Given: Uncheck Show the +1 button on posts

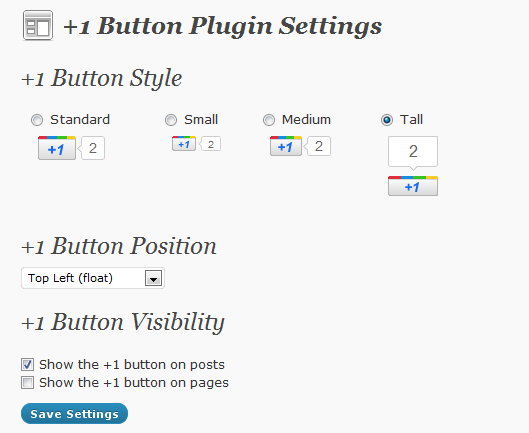Looking at the screenshot, I should tap(27, 364).
